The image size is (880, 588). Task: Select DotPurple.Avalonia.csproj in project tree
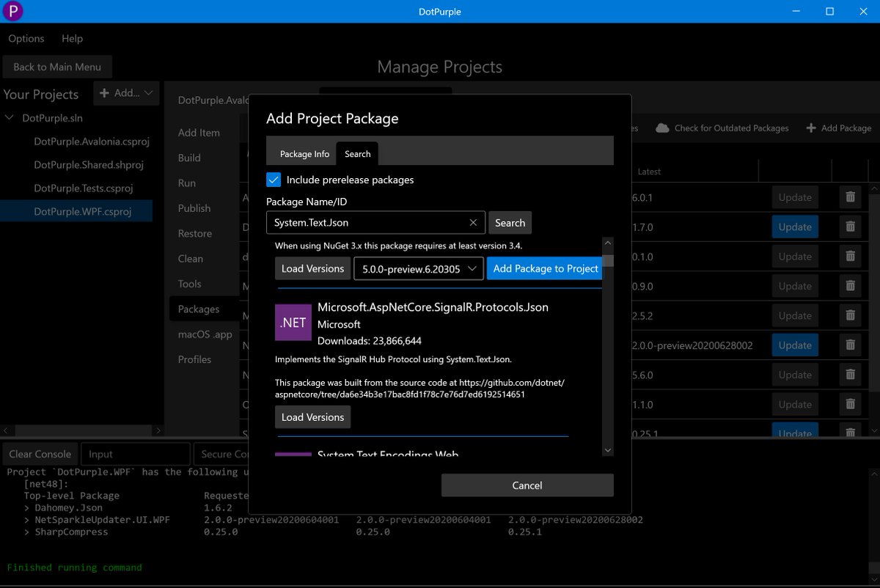pyautogui.click(x=92, y=142)
